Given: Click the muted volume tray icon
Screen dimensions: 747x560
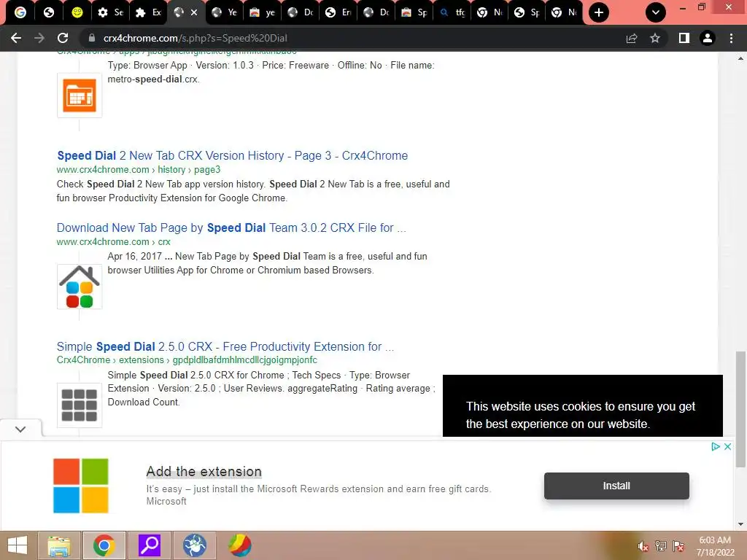Looking at the screenshot, I should pos(643,546).
